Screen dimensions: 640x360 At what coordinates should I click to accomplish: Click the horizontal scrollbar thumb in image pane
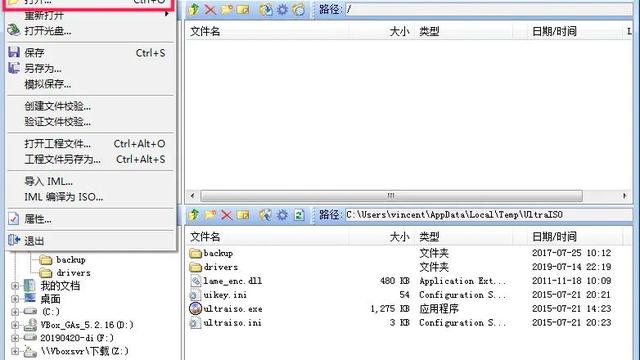coord(391,196)
